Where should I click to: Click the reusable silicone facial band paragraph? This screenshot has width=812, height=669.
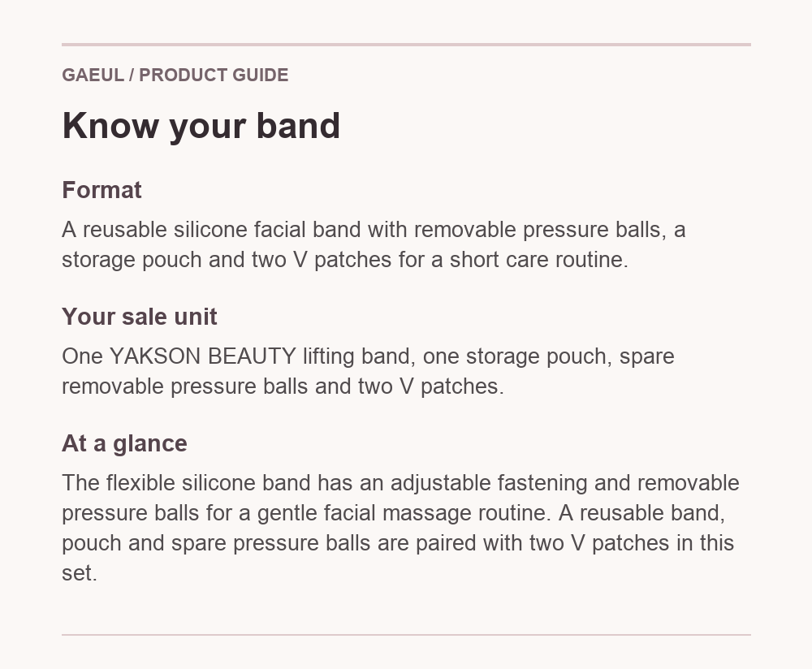pyautogui.click(x=374, y=244)
